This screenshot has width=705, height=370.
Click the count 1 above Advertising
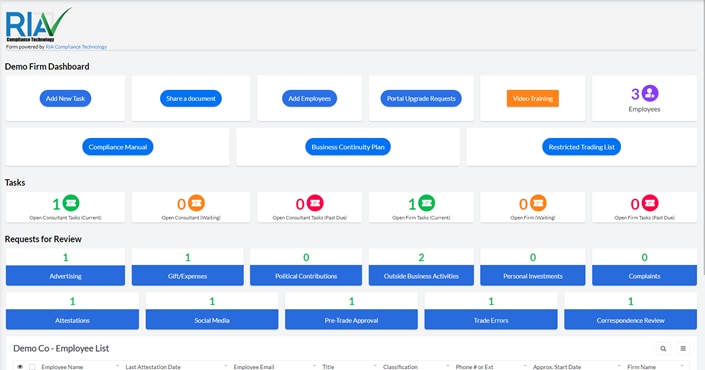[x=66, y=258]
